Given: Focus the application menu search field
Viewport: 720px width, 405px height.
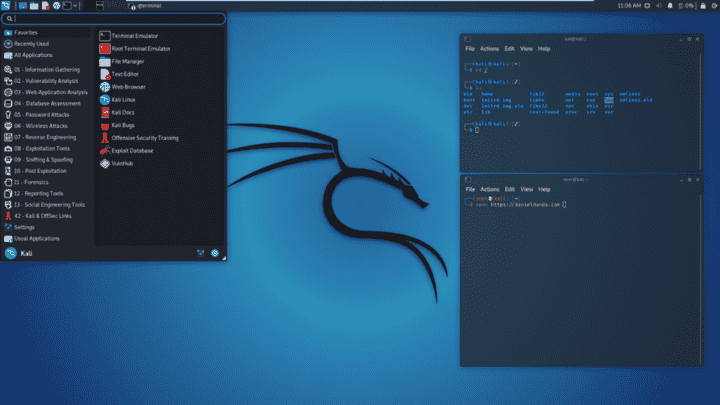Looking at the screenshot, I should point(114,18).
